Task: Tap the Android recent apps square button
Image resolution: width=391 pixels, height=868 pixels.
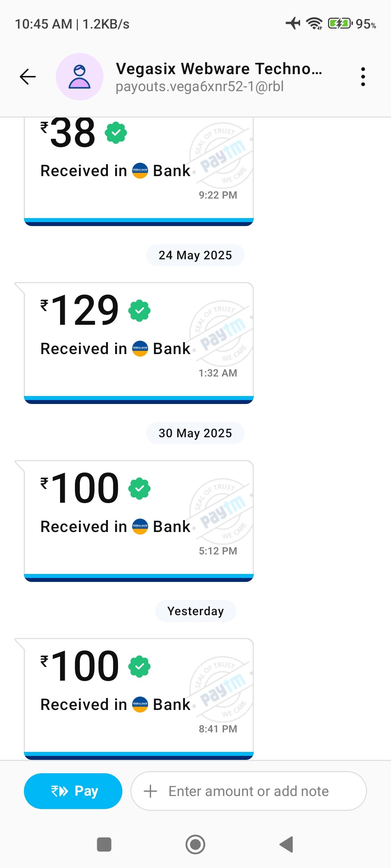Action: click(x=104, y=844)
